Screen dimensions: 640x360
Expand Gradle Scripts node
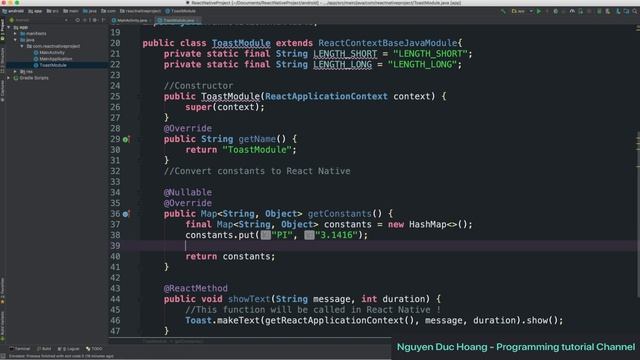pos(9,78)
